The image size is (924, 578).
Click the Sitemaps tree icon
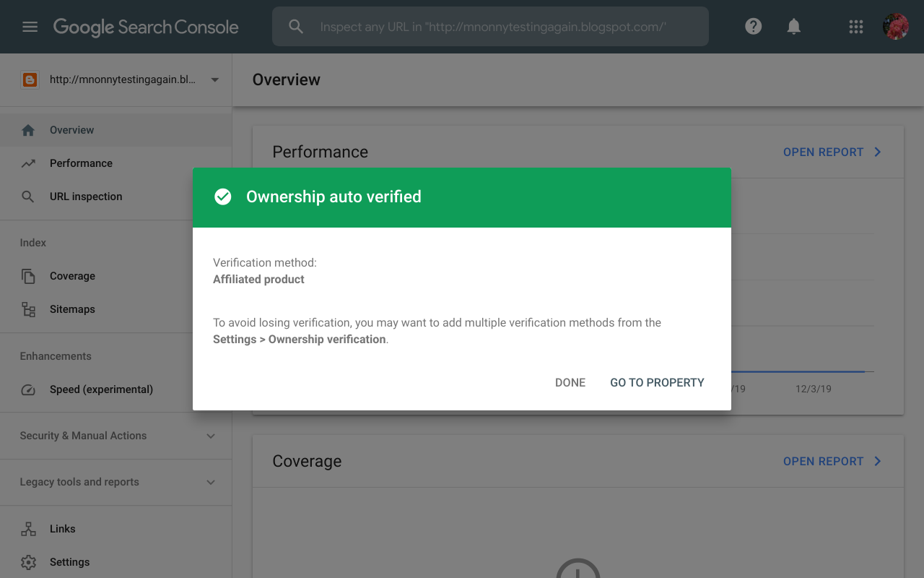click(28, 309)
